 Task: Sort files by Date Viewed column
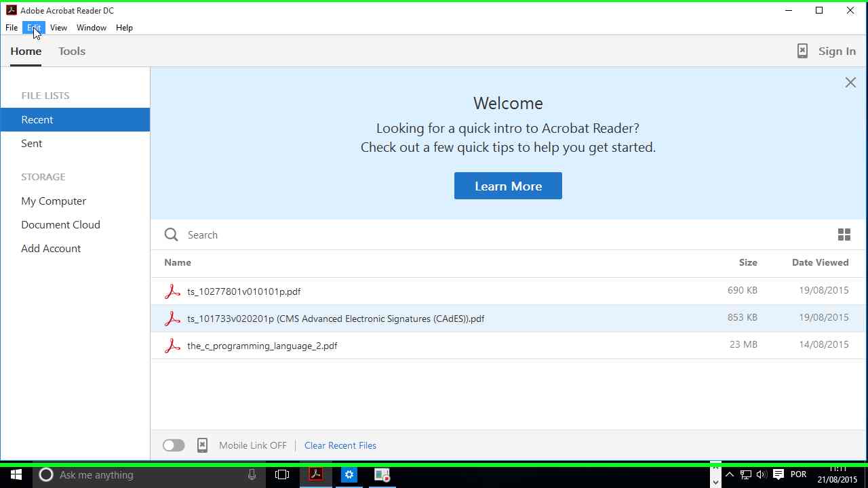coord(820,262)
